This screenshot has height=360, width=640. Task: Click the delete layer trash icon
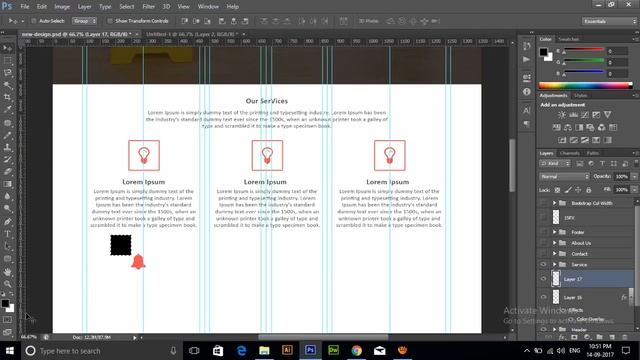coord(624,337)
